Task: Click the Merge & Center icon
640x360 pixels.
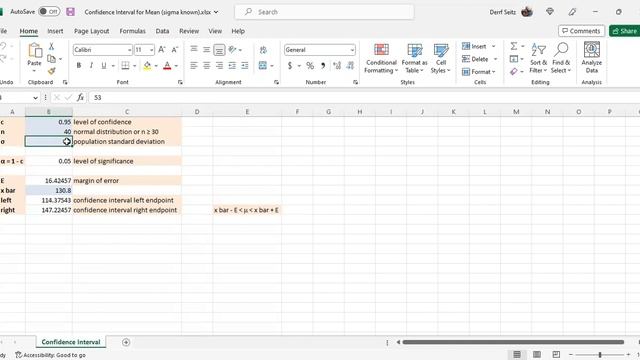Action: pyautogui.click(x=263, y=65)
